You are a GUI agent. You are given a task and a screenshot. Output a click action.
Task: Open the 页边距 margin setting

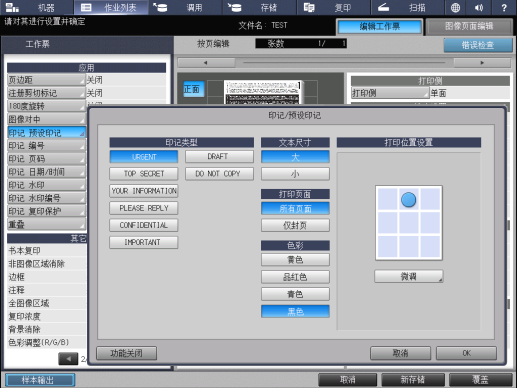pos(46,80)
